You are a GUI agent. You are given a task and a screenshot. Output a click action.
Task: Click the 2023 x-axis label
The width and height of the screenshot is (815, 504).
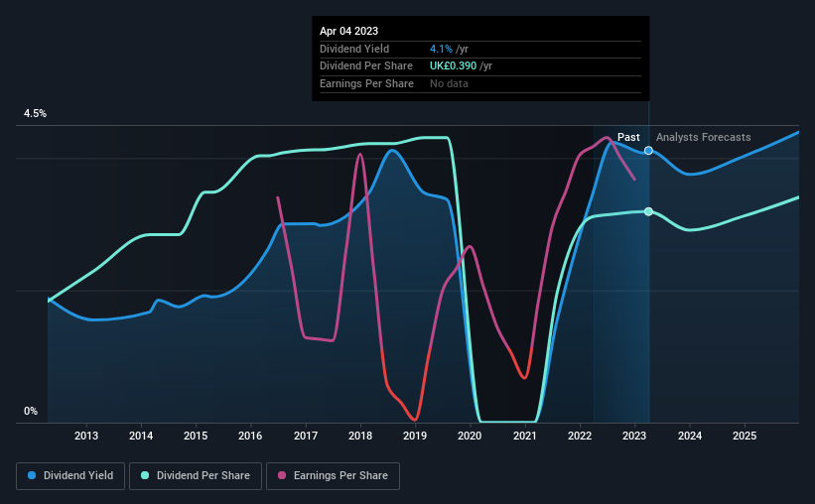634,436
